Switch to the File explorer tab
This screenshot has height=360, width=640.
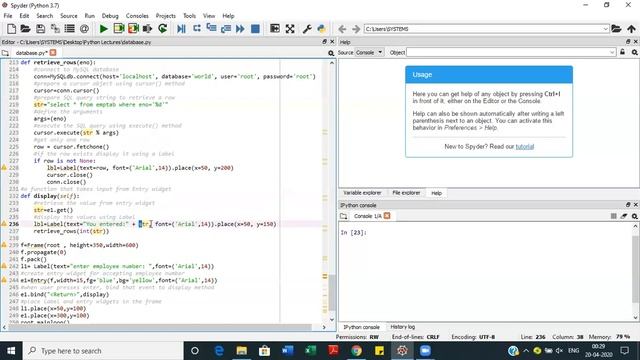(x=406, y=193)
